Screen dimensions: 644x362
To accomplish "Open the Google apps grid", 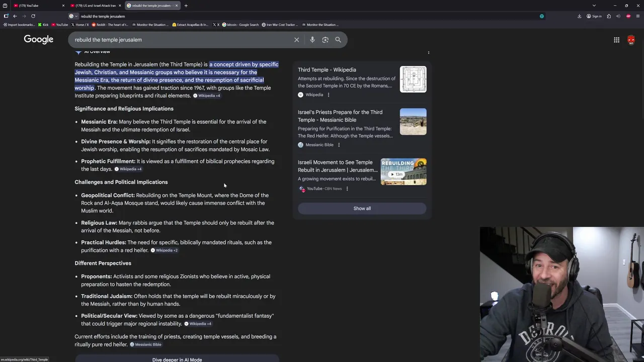I will pos(616,40).
